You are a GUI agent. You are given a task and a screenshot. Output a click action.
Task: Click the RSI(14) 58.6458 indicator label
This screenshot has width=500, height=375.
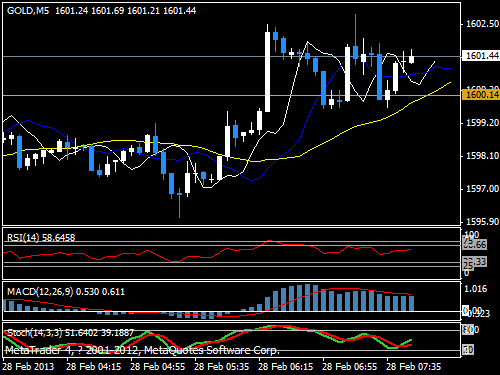[41, 238]
